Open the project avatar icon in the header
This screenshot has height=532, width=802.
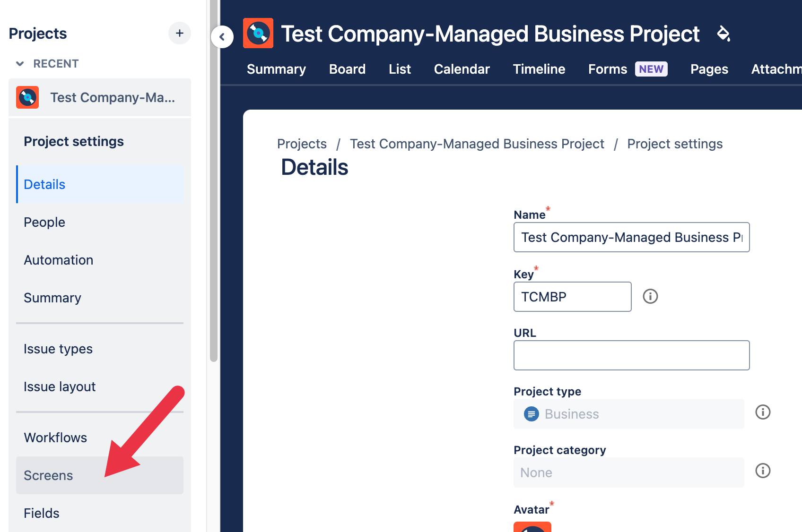258,33
